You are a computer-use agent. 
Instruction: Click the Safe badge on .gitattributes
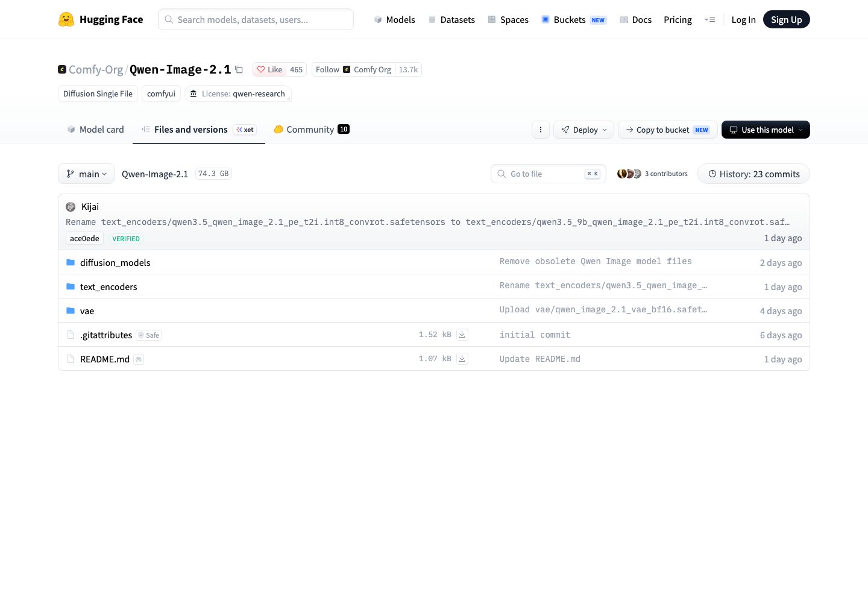coord(149,335)
